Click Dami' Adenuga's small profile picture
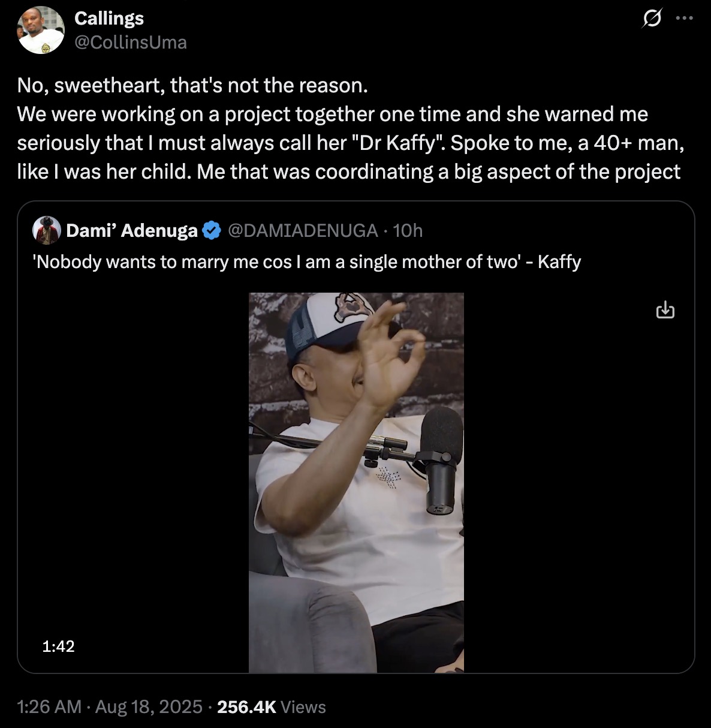This screenshot has height=728, width=711. coord(47,230)
